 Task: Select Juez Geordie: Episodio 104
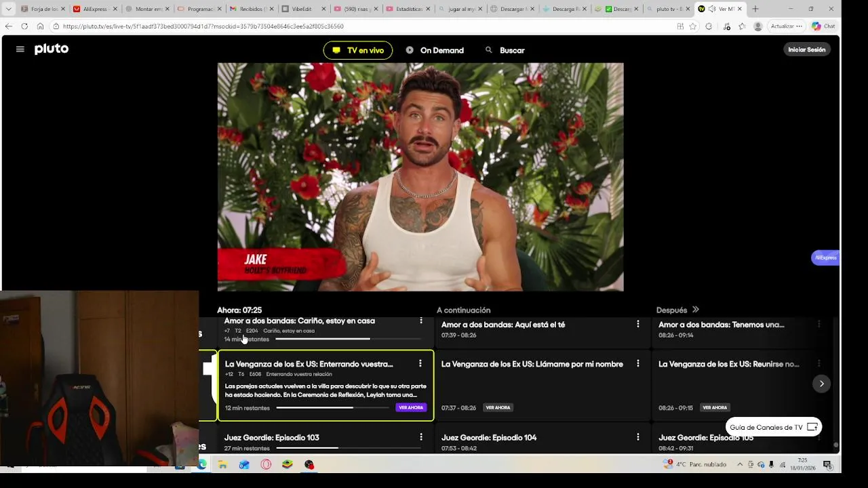point(489,438)
